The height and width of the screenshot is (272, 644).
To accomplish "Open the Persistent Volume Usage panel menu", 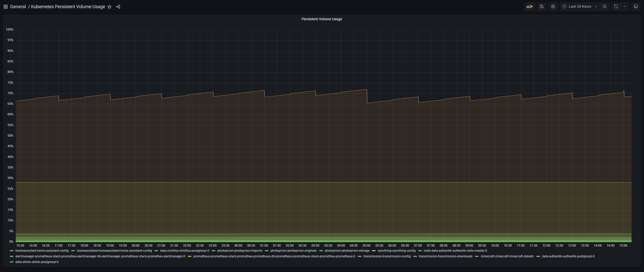I will tap(322, 19).
